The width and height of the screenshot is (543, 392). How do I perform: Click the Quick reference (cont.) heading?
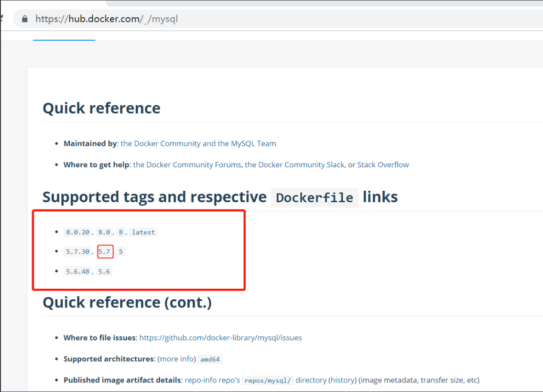point(127,302)
